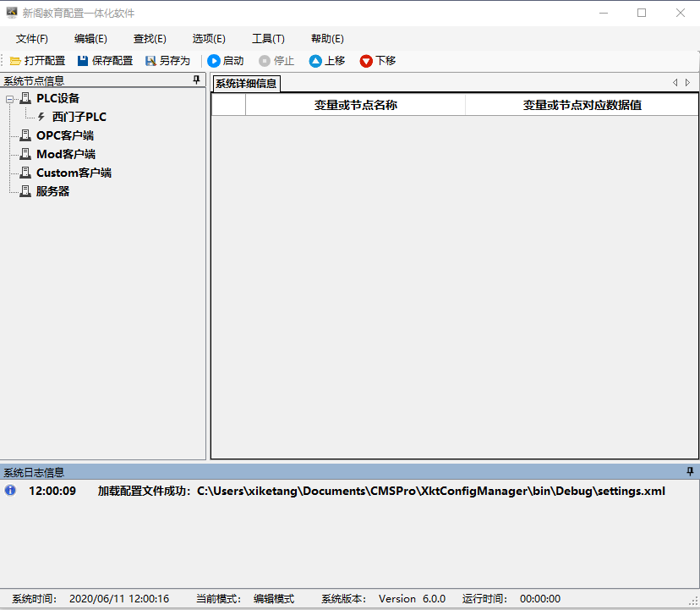
Task: Click the 变量或节点名称 column header
Action: pyautogui.click(x=355, y=105)
